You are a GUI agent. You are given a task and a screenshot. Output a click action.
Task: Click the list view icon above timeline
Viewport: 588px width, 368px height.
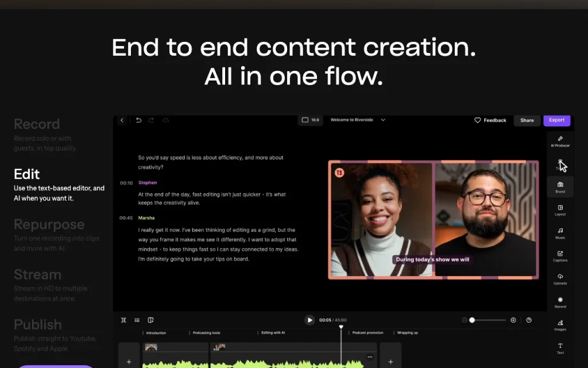tap(137, 320)
